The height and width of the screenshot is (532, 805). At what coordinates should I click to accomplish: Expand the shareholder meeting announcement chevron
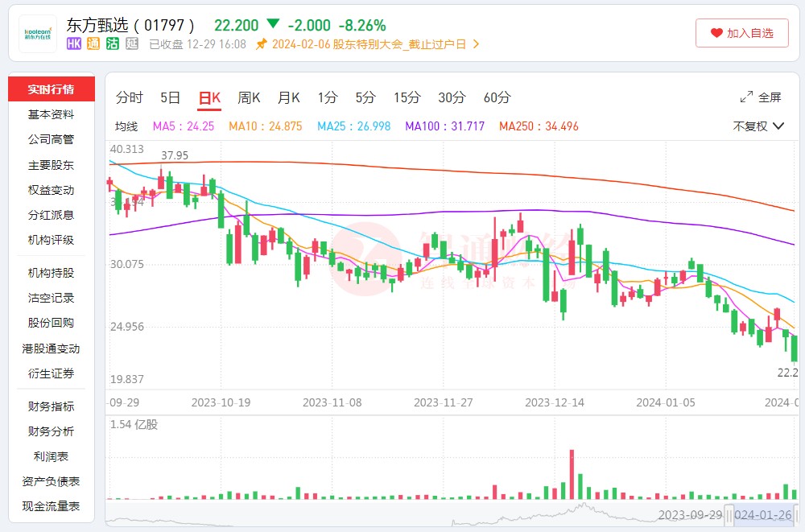click(476, 44)
